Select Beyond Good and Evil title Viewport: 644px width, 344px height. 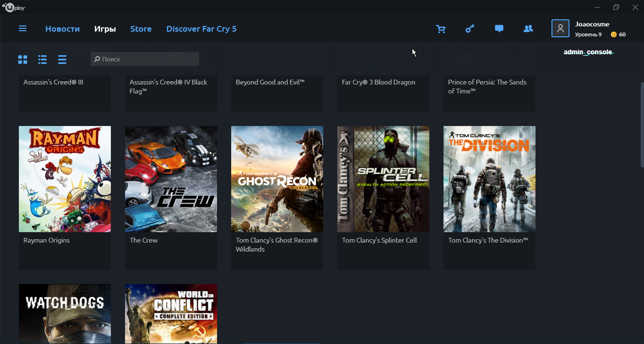coord(270,82)
